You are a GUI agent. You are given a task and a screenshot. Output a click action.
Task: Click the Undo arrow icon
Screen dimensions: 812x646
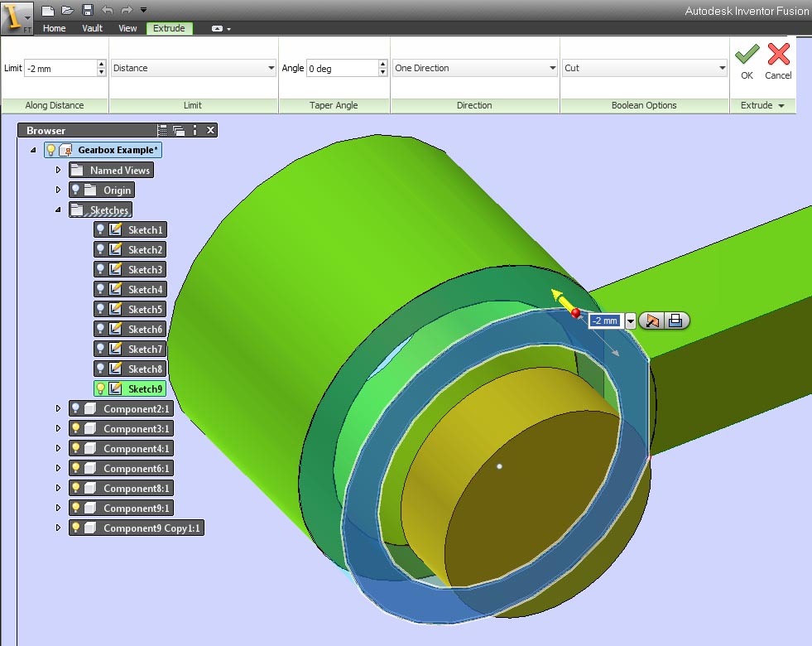tap(108, 10)
